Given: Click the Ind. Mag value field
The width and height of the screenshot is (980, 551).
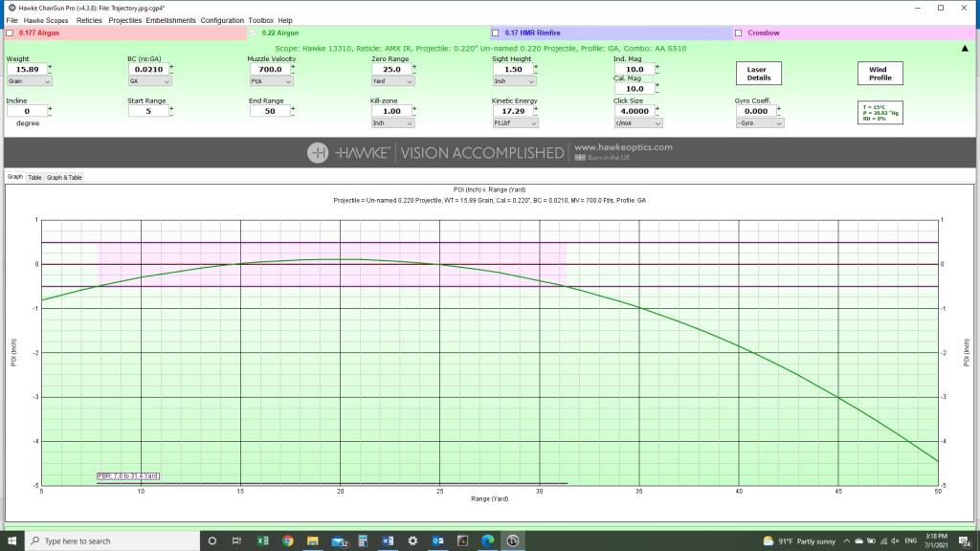Looking at the screenshot, I should [x=635, y=69].
